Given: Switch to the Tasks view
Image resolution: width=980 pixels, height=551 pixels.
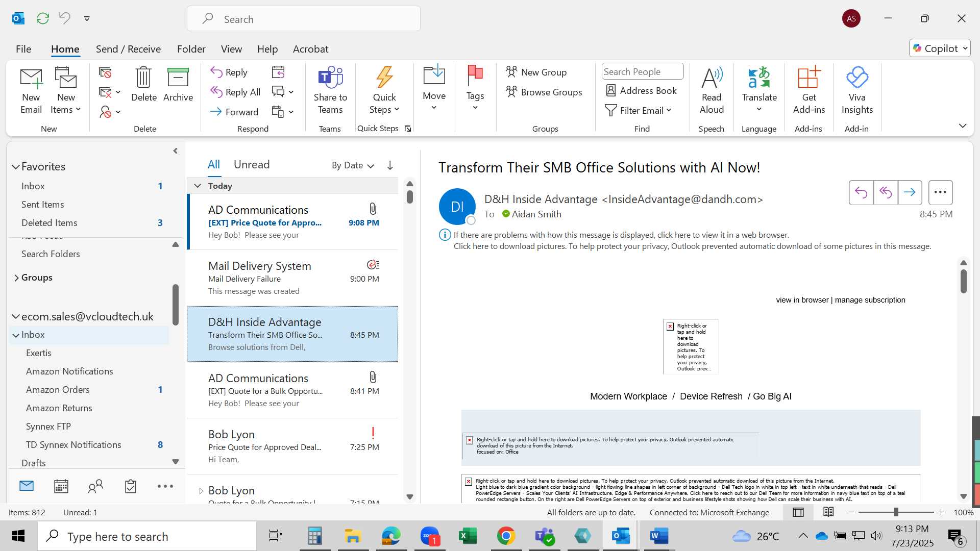Looking at the screenshot, I should [131, 487].
